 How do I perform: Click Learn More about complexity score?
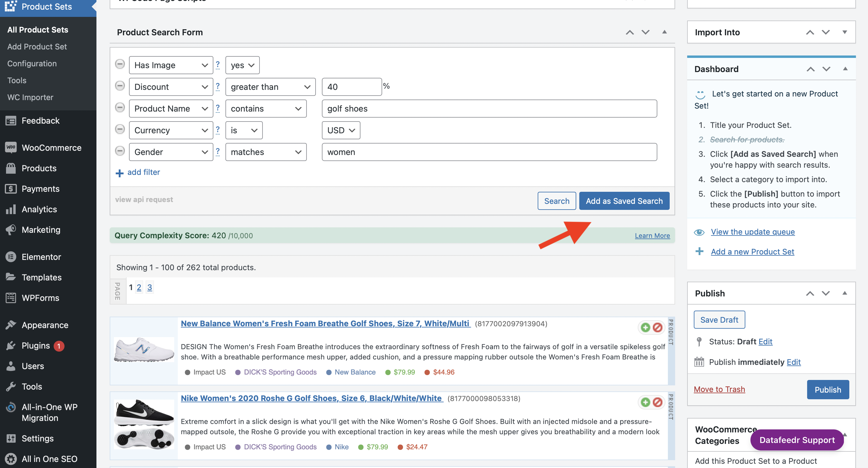[x=652, y=236]
